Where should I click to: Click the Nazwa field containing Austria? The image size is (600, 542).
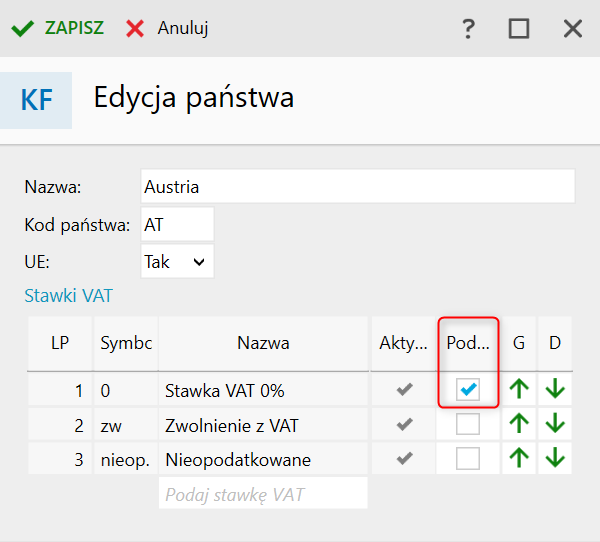tap(358, 187)
